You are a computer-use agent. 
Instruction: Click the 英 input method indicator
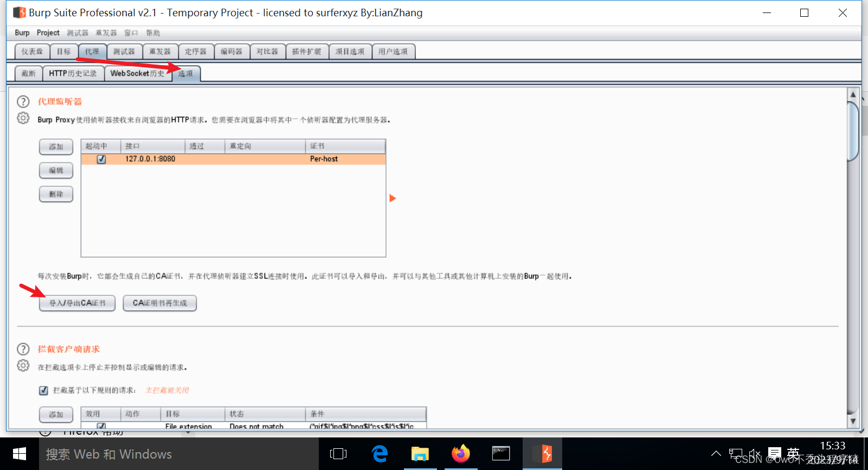[793, 453]
